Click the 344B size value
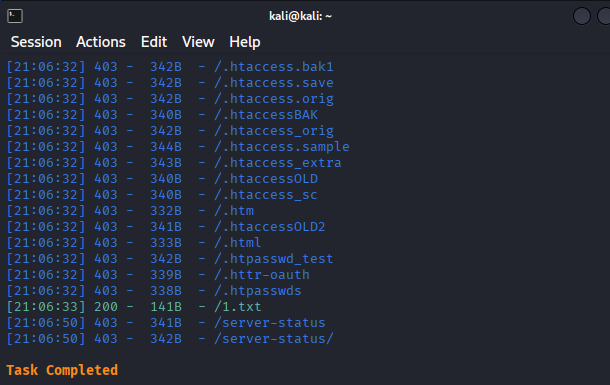 [166, 147]
